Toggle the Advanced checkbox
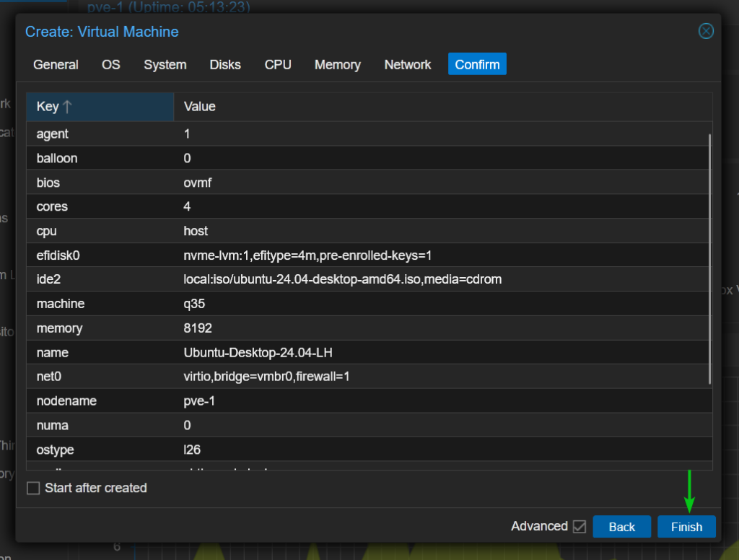 tap(580, 527)
